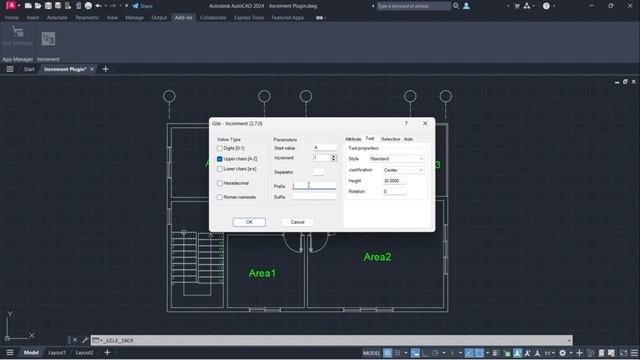Switch to the Layout1 tab
The height and width of the screenshot is (360, 640).
pyautogui.click(x=57, y=353)
